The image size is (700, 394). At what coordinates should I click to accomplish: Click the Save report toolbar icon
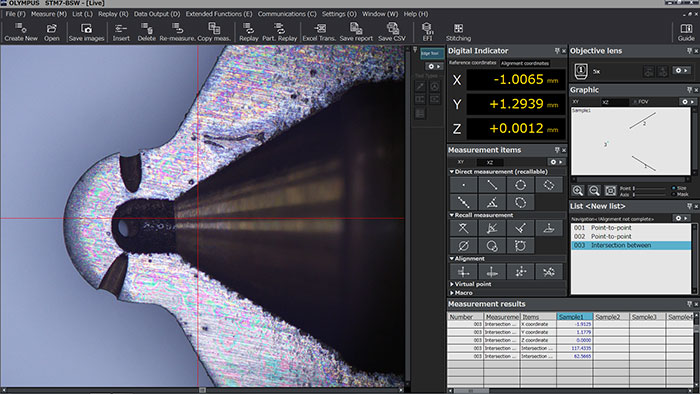pos(356,32)
